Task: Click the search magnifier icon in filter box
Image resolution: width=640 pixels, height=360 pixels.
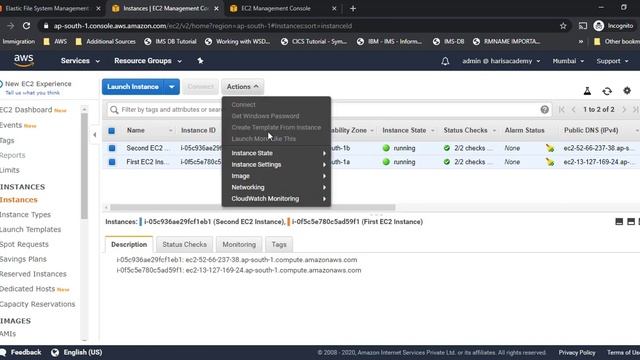Action: click(x=114, y=110)
